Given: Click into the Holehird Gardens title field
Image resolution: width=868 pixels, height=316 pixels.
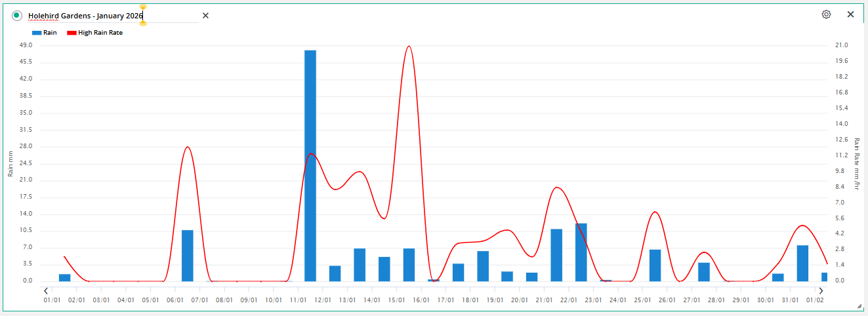Looking at the screenshot, I should coord(85,15).
